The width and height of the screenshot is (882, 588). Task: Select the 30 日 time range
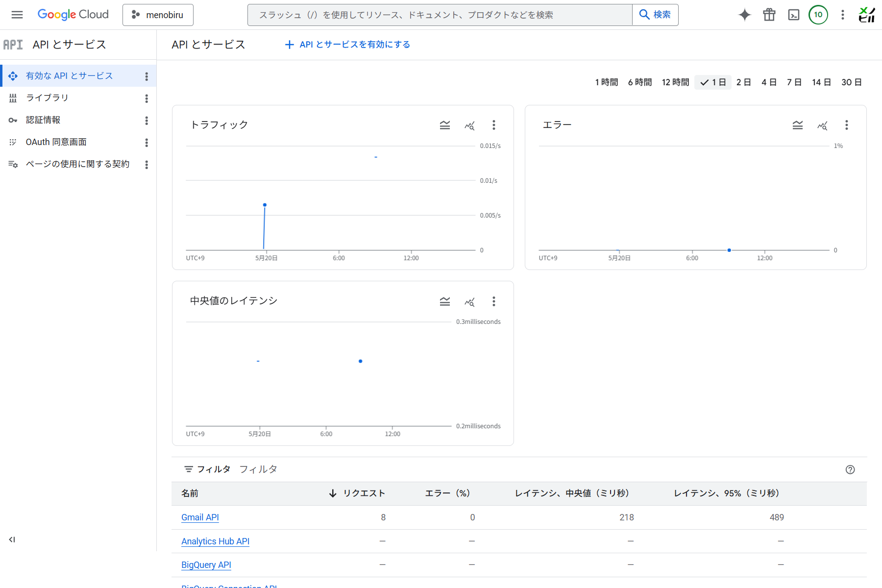[852, 82]
